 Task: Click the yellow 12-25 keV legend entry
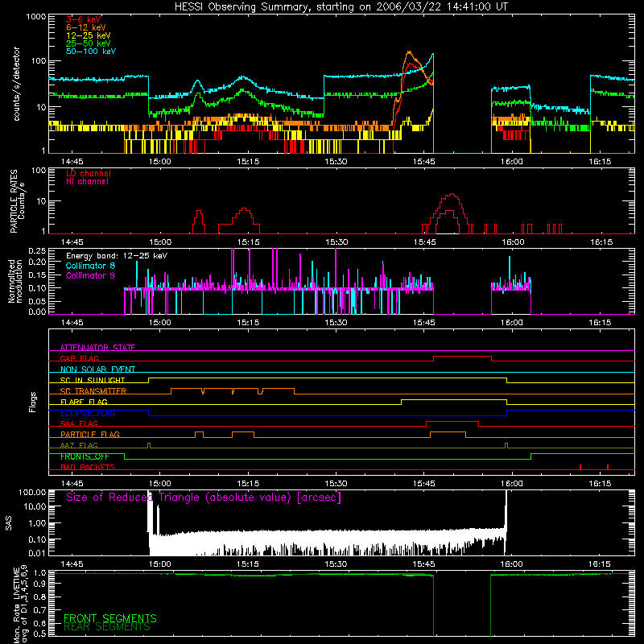[89, 35]
